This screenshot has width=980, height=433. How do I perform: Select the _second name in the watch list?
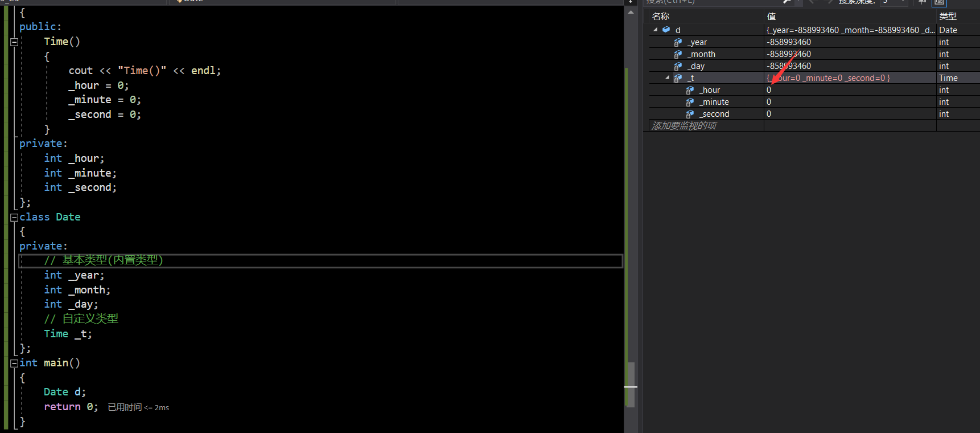(x=714, y=114)
